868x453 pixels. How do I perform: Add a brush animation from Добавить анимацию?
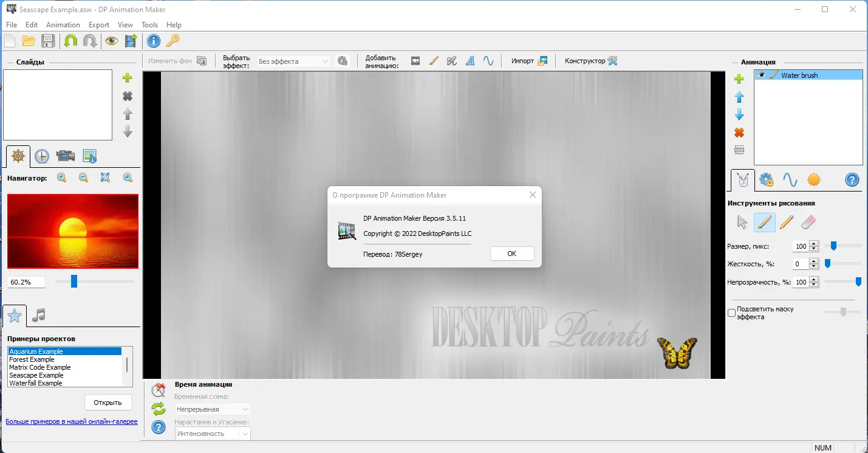click(434, 61)
